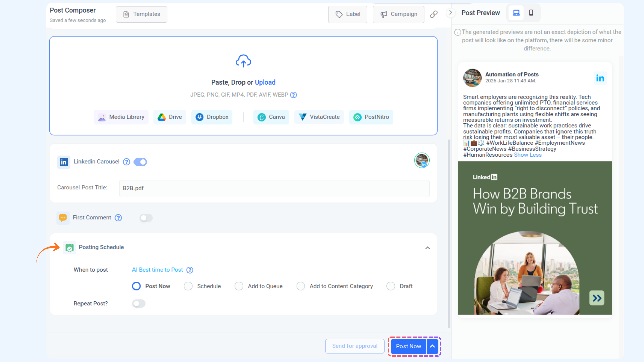Turn on Repeat Post toggle
Image resolution: width=644 pixels, height=362 pixels.
click(139, 304)
